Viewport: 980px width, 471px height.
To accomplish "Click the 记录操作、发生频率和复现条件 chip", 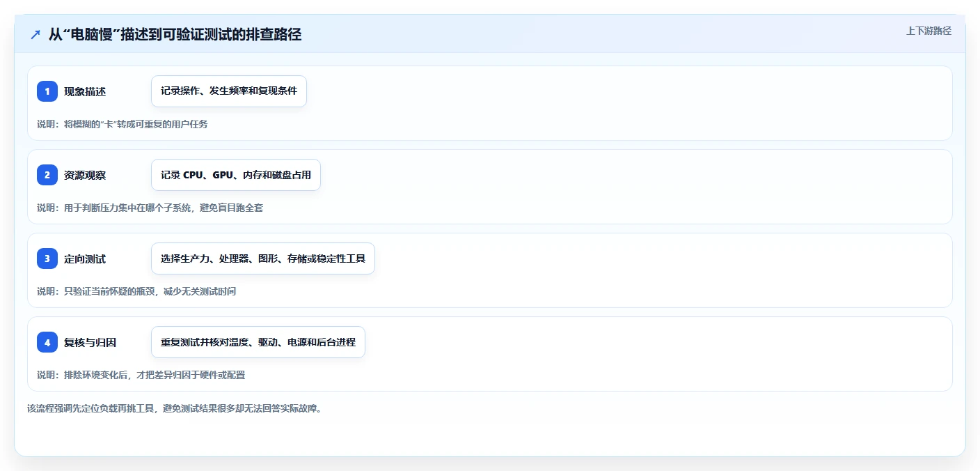I will [x=229, y=91].
